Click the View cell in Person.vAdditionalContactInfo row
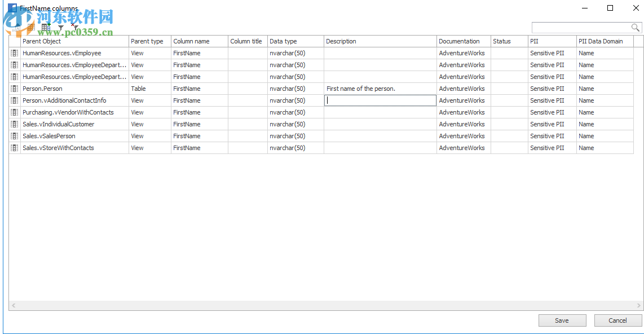The image size is (644, 334). click(150, 100)
